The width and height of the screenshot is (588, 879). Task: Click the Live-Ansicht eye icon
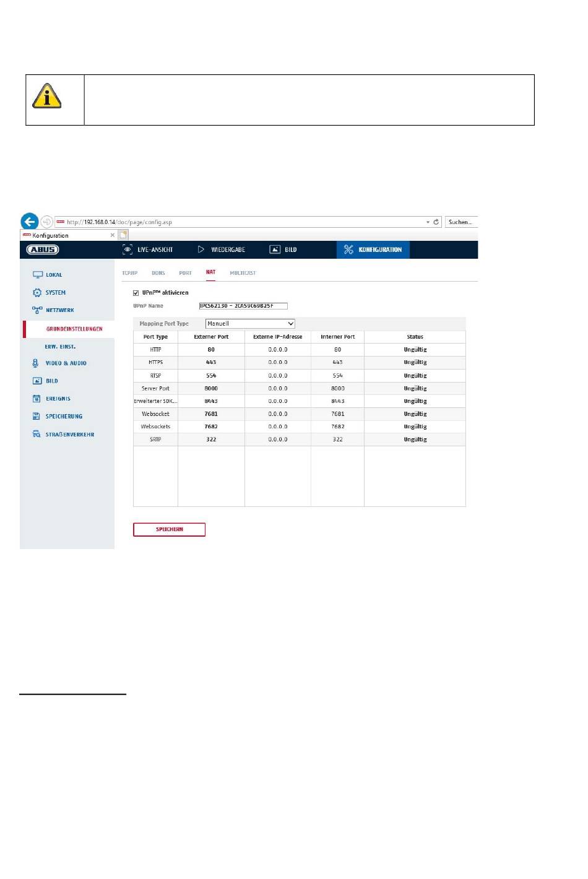(x=127, y=249)
